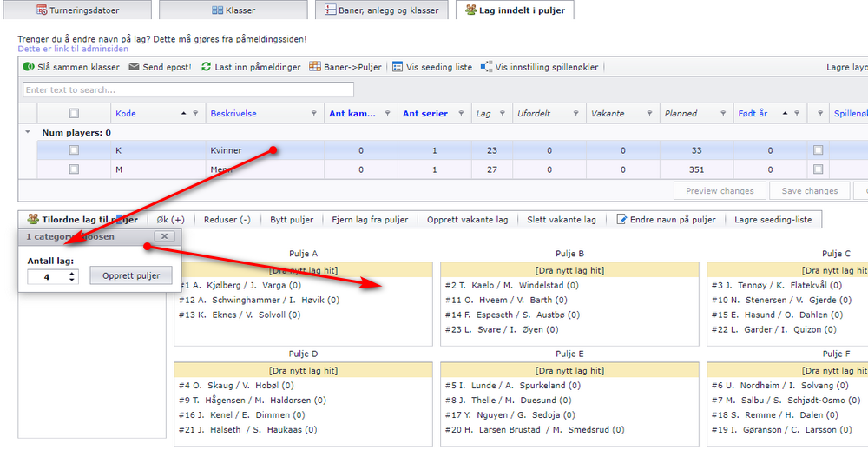This screenshot has width=868, height=457.
Task: Open filter on Kode column
Action: [x=195, y=114]
